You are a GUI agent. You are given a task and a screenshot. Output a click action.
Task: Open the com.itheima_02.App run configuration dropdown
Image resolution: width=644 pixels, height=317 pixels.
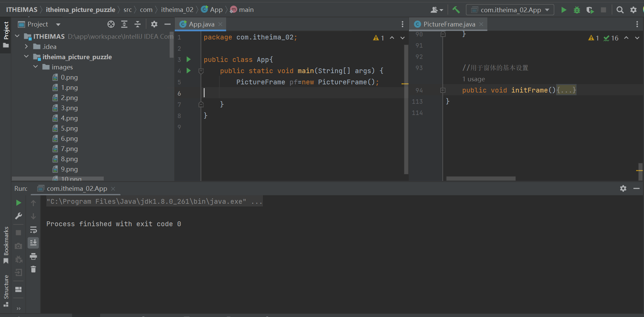point(510,10)
